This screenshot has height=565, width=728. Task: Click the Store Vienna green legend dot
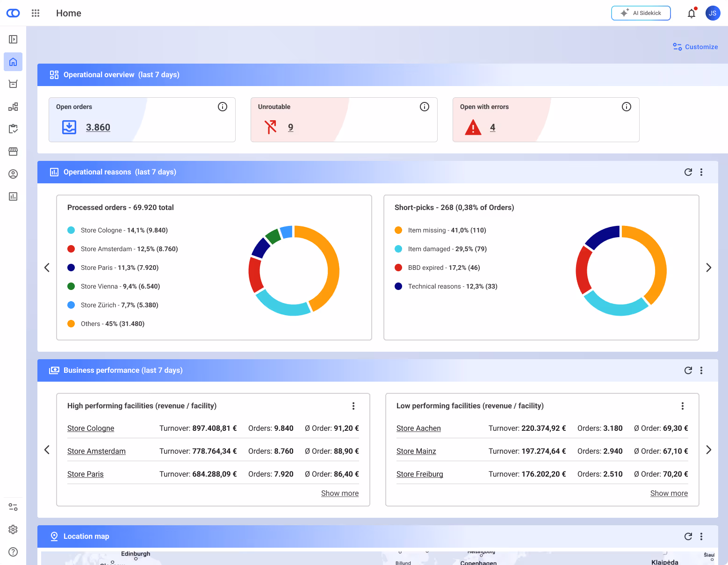click(x=71, y=286)
